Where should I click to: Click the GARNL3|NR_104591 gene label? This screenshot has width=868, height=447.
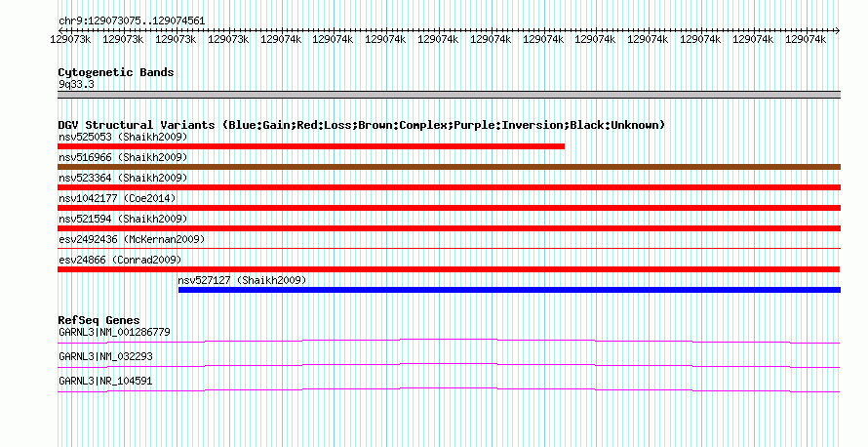105,381
